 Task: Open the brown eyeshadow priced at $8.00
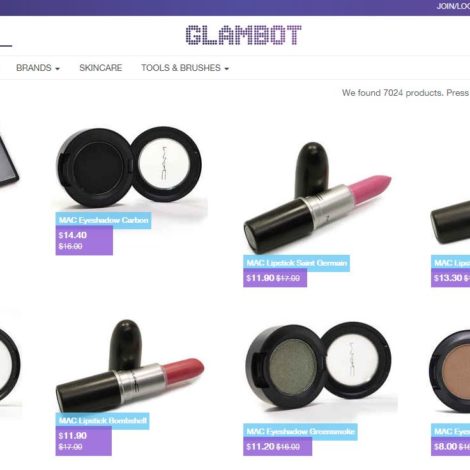pyautogui.click(x=450, y=372)
